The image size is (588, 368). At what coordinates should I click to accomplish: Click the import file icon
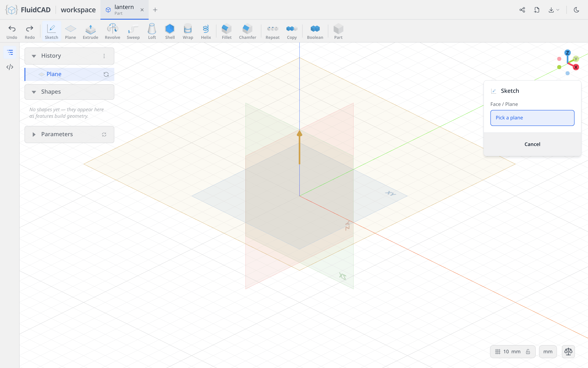coord(537,10)
